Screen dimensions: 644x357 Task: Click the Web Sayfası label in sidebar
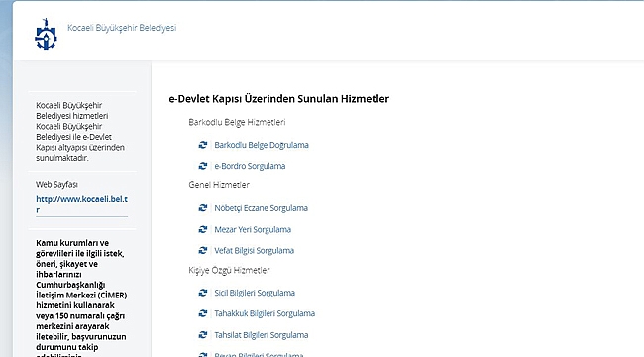click(x=56, y=185)
